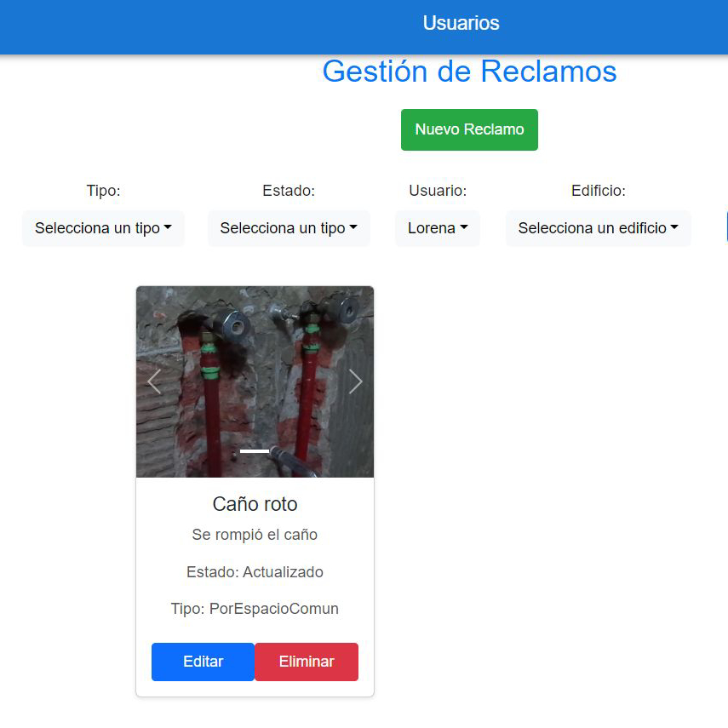The width and height of the screenshot is (728, 728).
Task: Click the 'Se rompió el caño' description
Action: click(x=255, y=535)
